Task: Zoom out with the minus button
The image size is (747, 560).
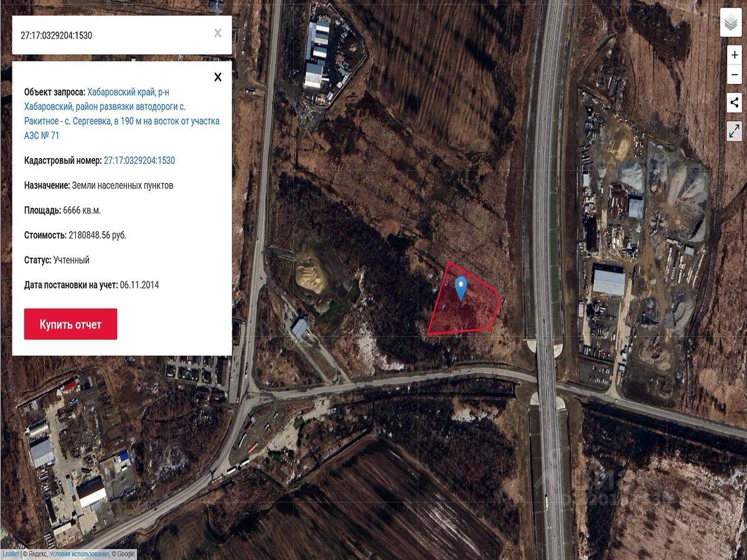Action: click(x=735, y=73)
